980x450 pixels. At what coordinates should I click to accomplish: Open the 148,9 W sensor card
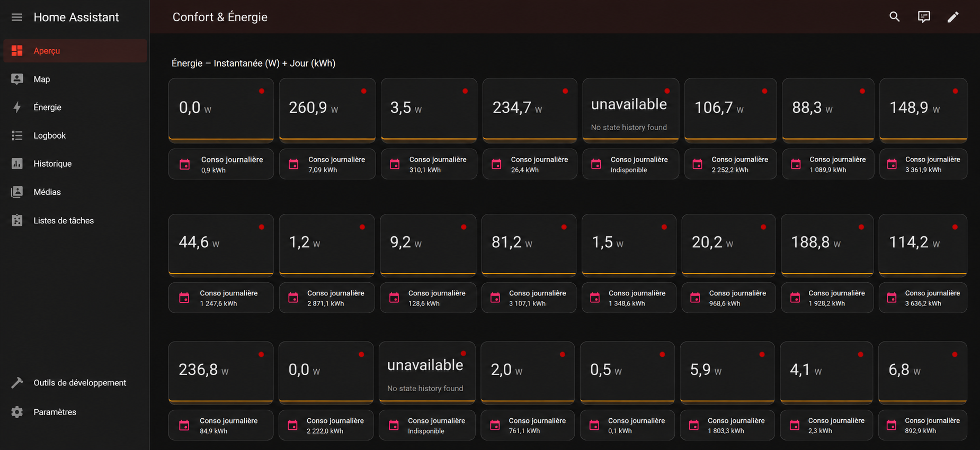(x=923, y=110)
